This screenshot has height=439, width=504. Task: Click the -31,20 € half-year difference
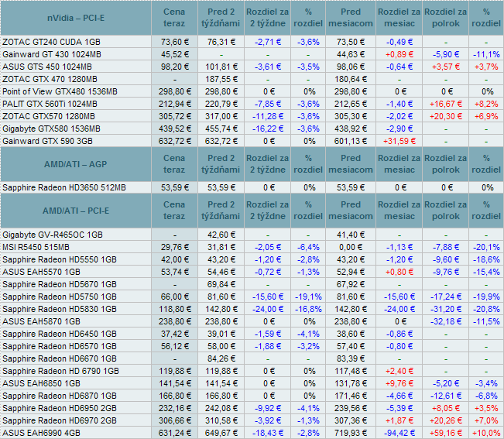coord(446,309)
